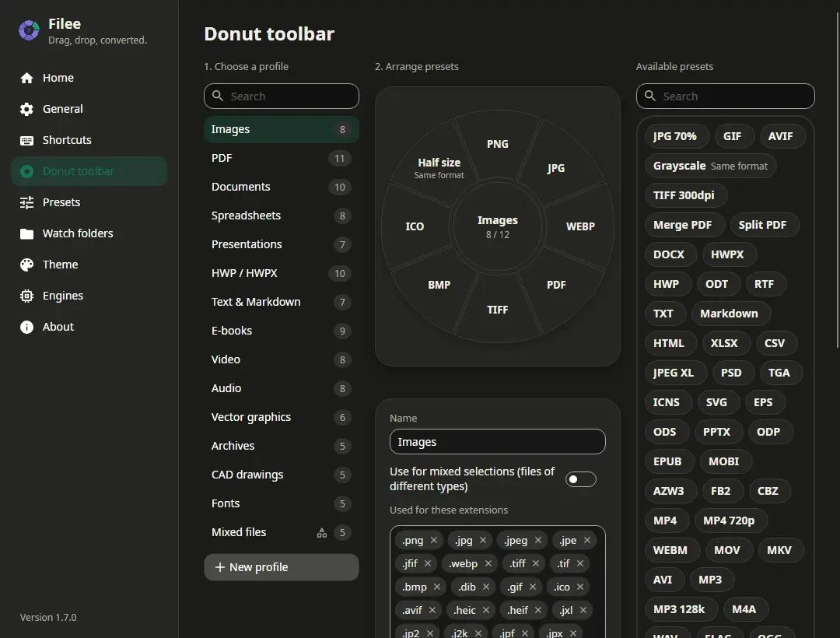Open the HWP / HWPX profile
Viewport: 840px width, 638px height.
(282, 274)
